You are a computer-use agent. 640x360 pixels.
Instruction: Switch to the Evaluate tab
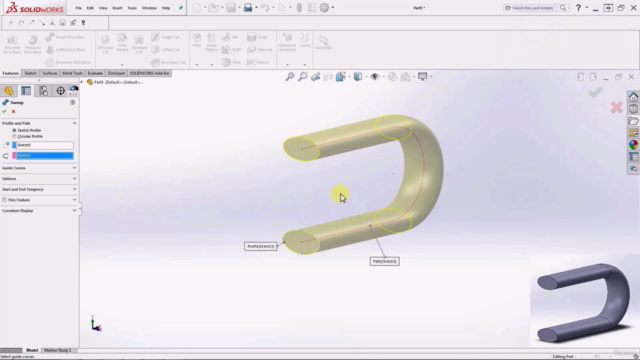pos(95,73)
